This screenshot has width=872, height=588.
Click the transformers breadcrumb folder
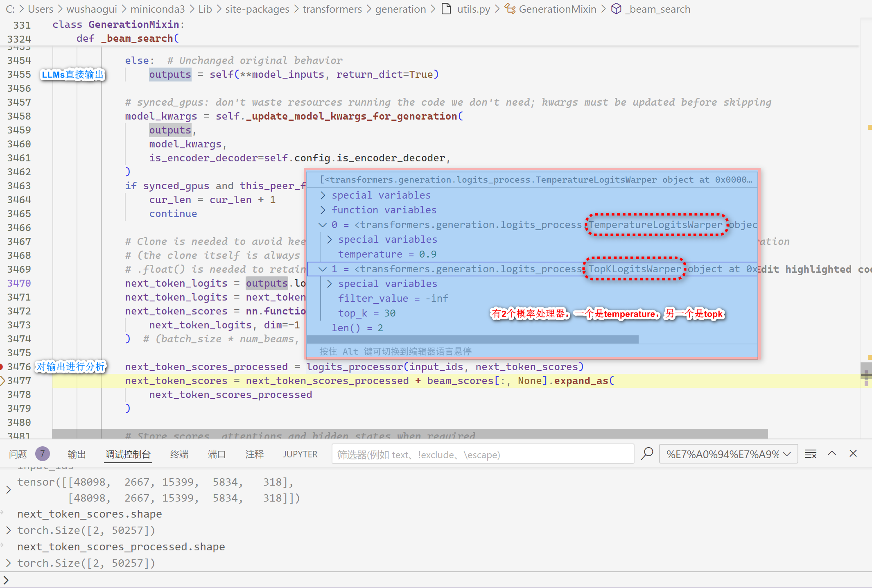coord(332,9)
